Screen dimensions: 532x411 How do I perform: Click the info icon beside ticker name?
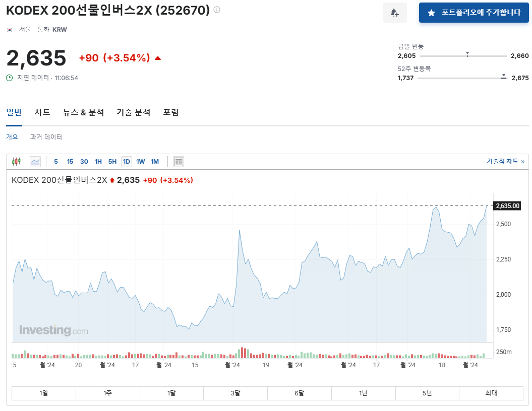tap(217, 10)
